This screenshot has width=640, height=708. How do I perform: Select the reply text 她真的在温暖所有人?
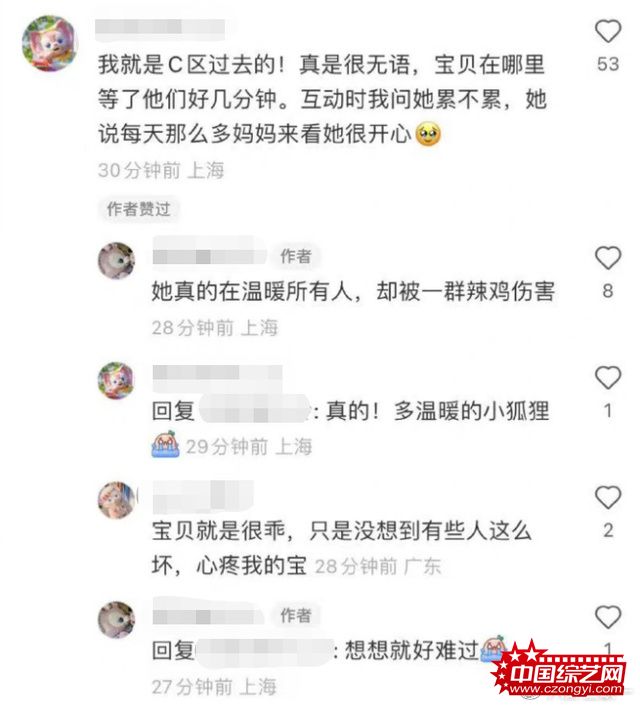point(252,291)
